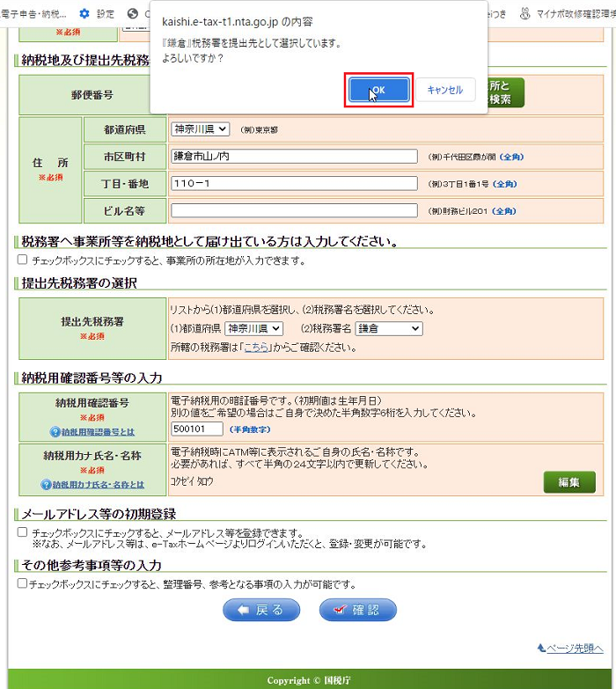Screen dimensions: 616x689
Task: Open the (2)税務署名 dropdown showing 鎌倉
Action: 389,328
